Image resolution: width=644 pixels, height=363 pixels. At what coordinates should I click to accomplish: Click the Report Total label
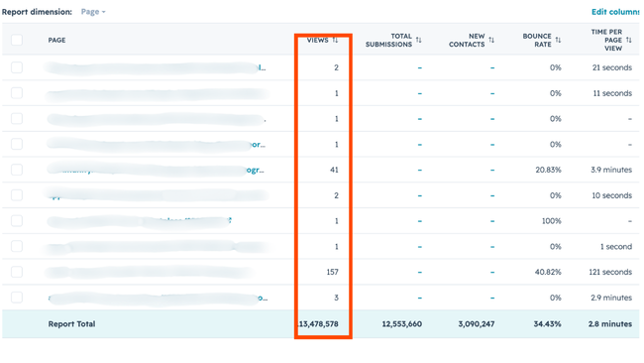[x=71, y=324]
